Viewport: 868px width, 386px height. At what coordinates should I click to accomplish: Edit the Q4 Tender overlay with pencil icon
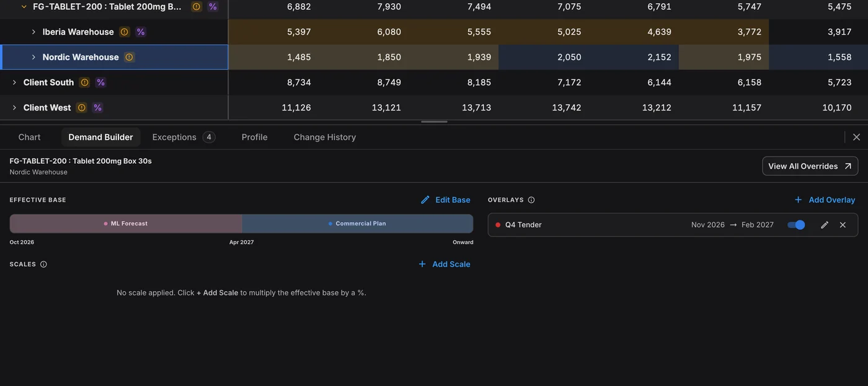click(x=825, y=225)
